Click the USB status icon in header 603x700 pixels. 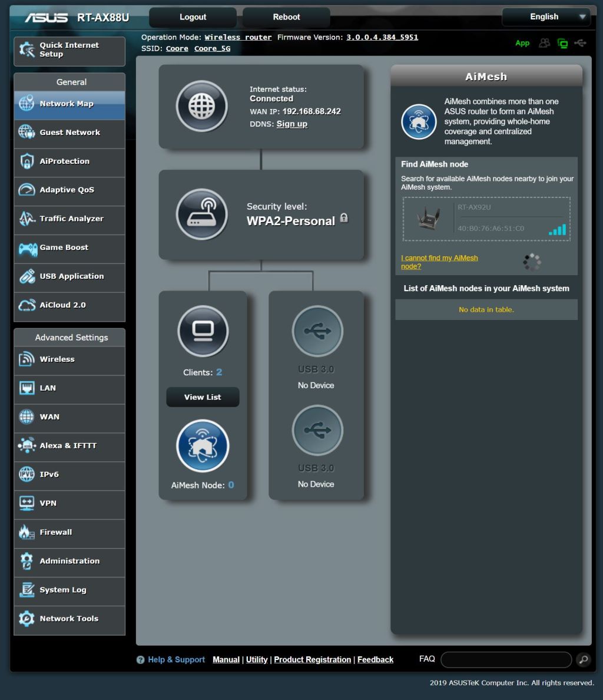[x=580, y=43]
